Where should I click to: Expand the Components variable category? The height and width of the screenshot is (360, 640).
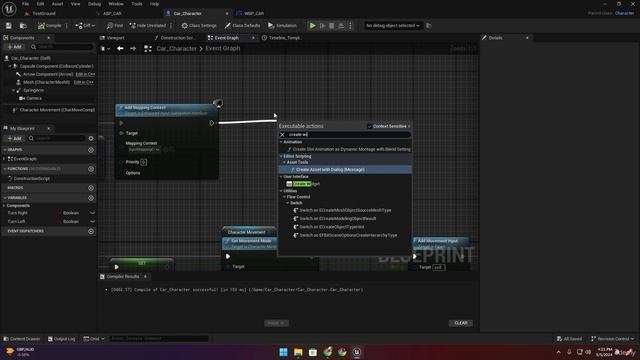[4, 206]
